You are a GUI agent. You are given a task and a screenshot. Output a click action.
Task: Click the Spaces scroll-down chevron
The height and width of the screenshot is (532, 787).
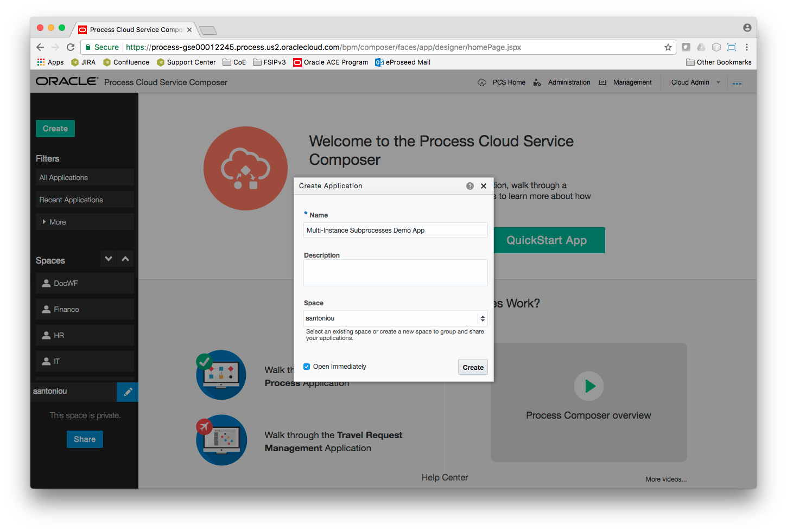coord(109,259)
